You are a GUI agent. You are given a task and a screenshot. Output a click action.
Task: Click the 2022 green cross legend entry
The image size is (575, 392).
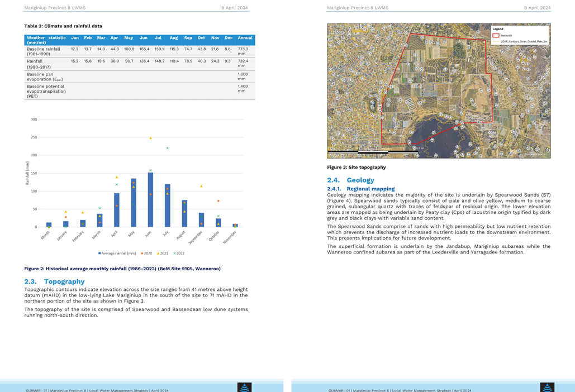coord(179,253)
